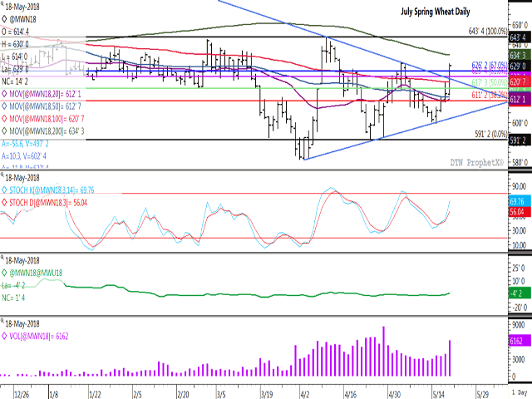
Task: Click the 5/29 date on the time axis
Action: [x=483, y=395]
